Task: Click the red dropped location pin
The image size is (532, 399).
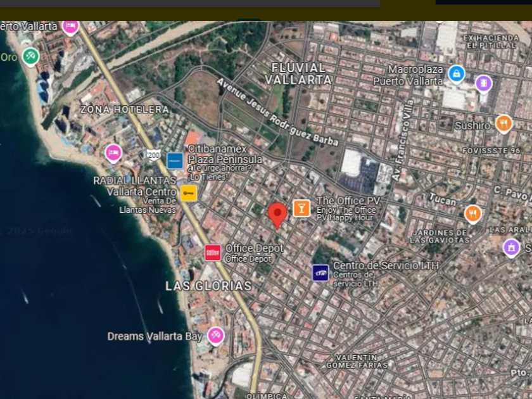Action: 277,215
